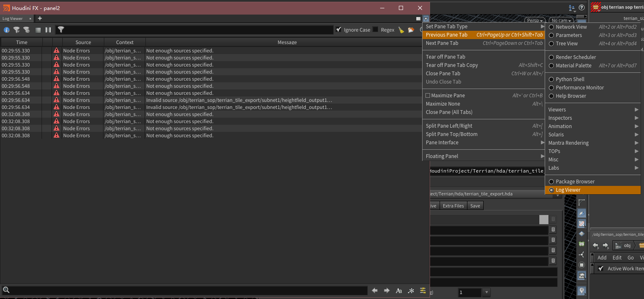Switch to list layout icon in Log Viewer

tap(38, 30)
